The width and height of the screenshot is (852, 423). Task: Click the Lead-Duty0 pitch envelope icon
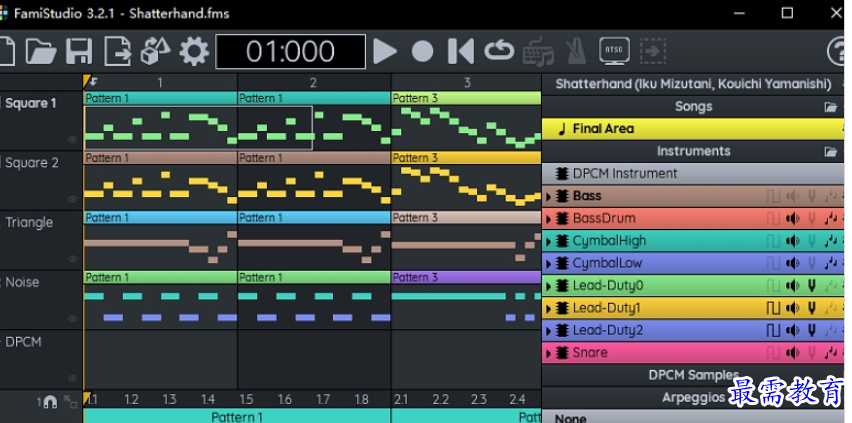tap(812, 285)
